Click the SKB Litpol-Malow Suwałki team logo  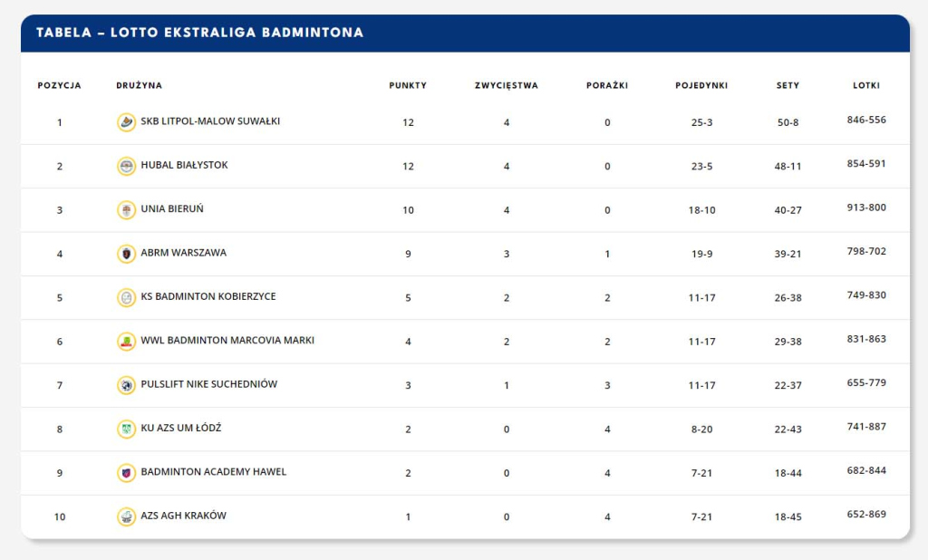(x=127, y=122)
